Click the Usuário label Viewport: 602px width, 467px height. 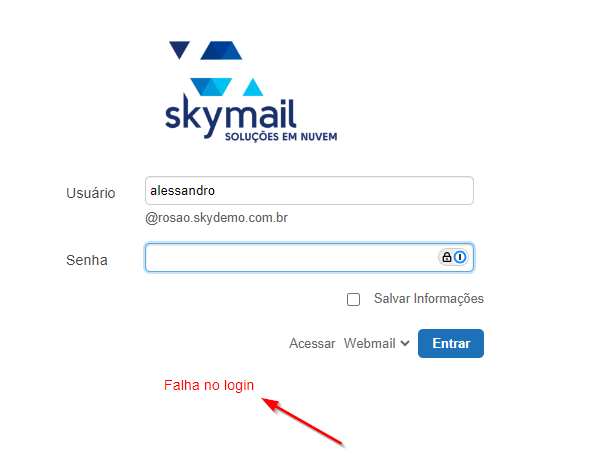[x=91, y=193]
